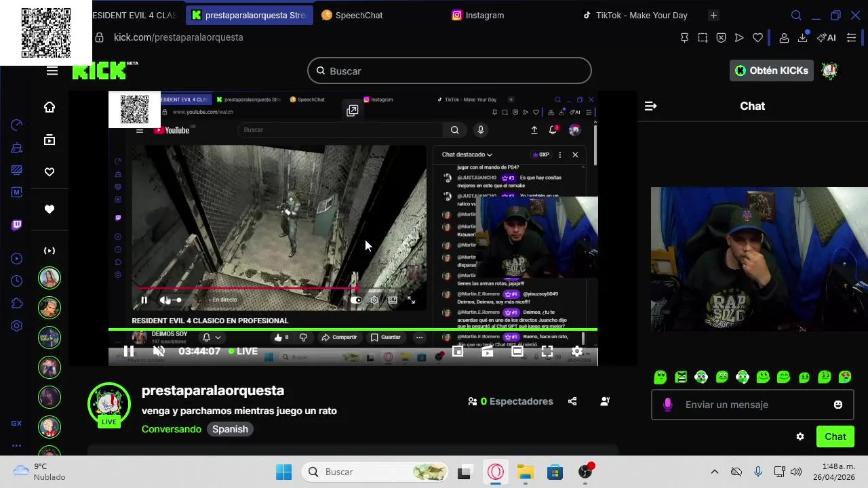
Task: Switch to the Instagram tab
Action: 478,15
